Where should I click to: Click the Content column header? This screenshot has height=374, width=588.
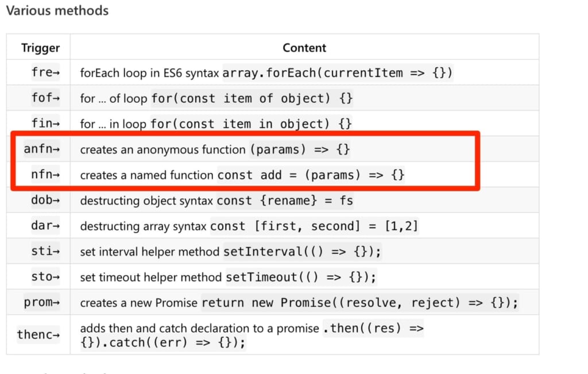[x=304, y=48]
